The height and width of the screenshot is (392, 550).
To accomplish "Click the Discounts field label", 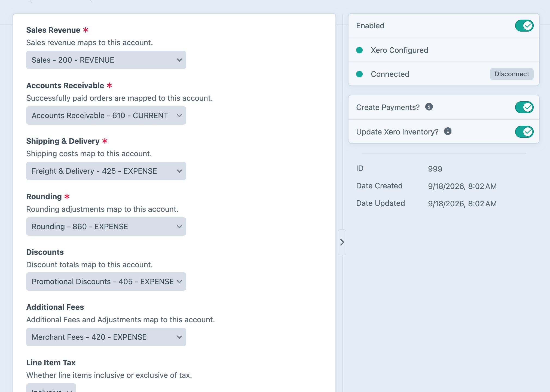I will (x=45, y=252).
